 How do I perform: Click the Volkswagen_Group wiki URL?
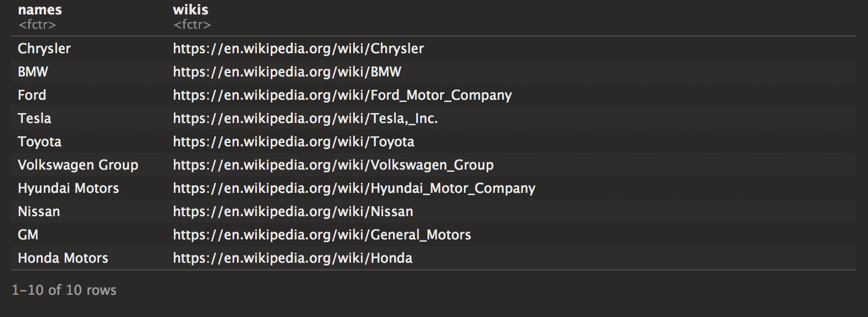[333, 165]
